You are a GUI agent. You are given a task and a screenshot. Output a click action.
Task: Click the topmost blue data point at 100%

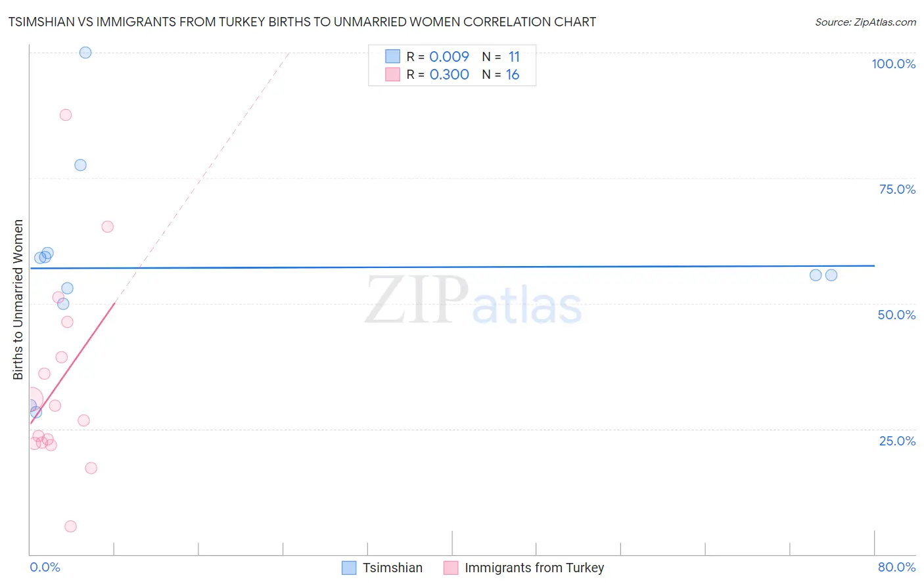tap(85, 53)
